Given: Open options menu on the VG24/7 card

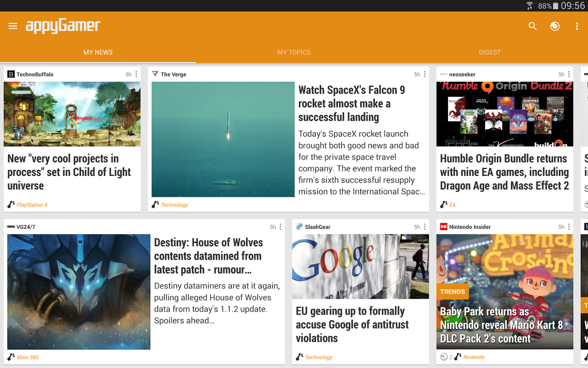Looking at the screenshot, I should tap(281, 227).
